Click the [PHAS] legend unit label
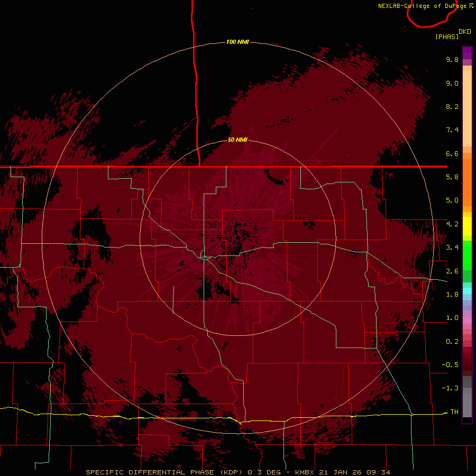This screenshot has width=476, height=476. (x=447, y=36)
